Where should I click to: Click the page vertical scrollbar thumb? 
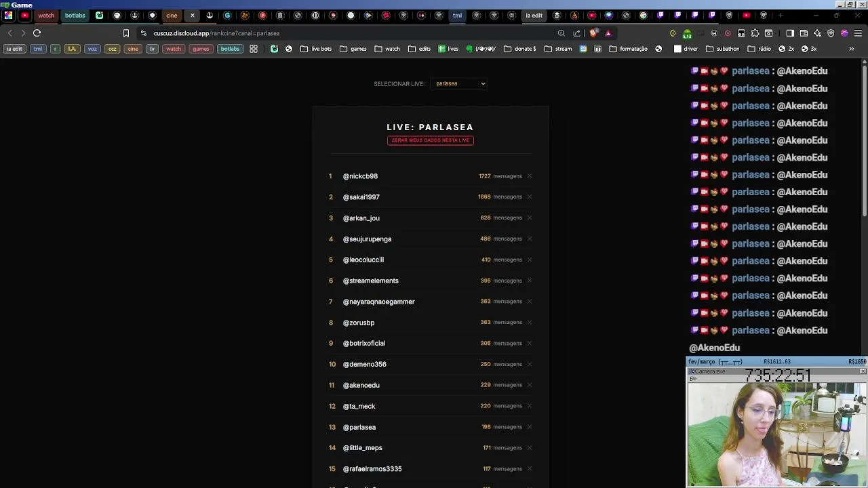point(865,140)
